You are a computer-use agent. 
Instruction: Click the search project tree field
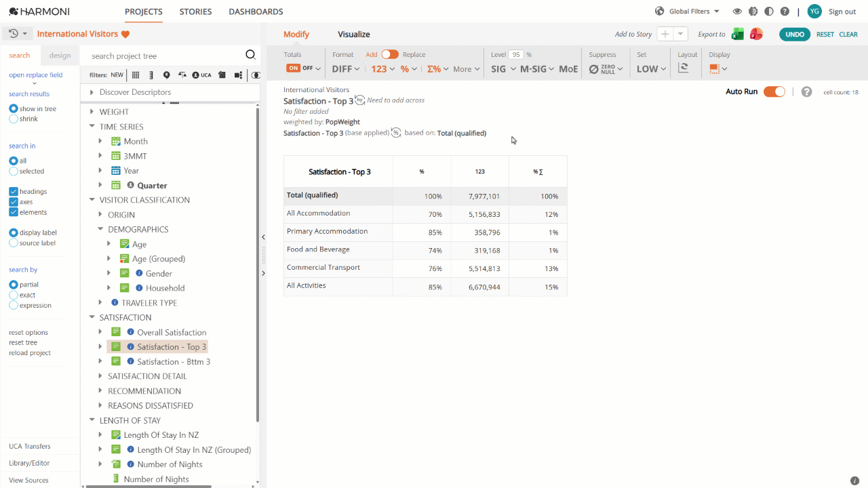click(x=166, y=56)
